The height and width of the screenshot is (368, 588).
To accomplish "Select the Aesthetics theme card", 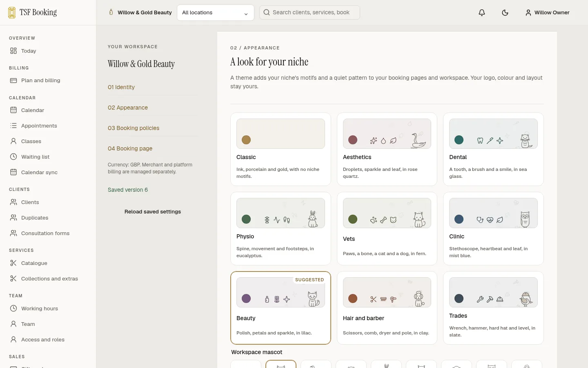I will click(387, 149).
